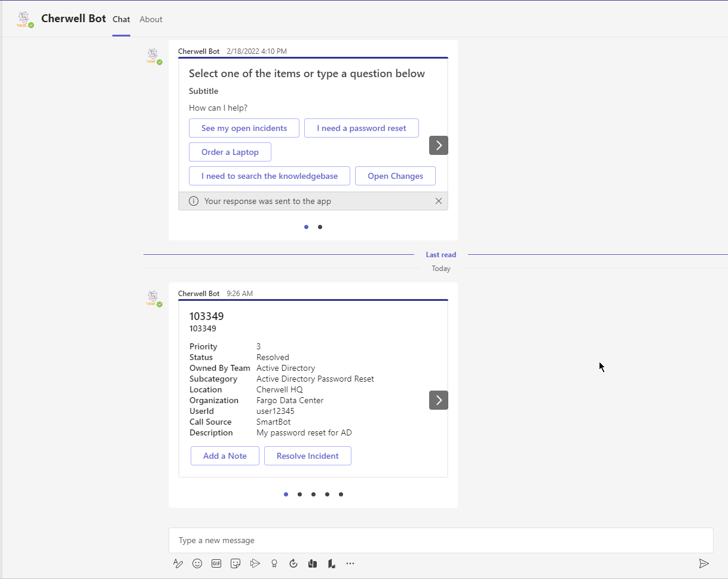Select second page dot of help carousel

(320, 227)
